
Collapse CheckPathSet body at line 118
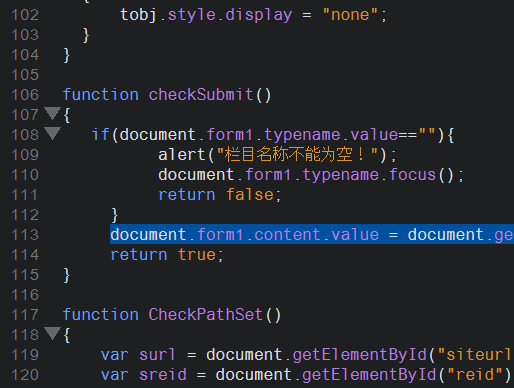tap(52, 334)
